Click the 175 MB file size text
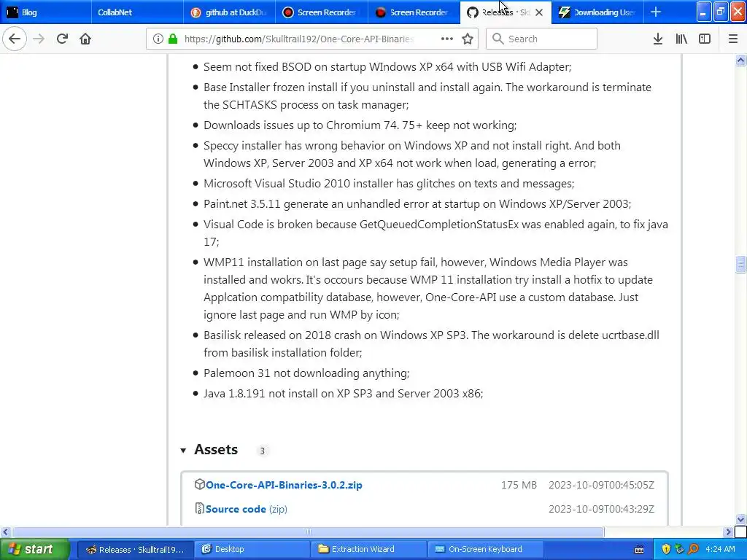This screenshot has height=560, width=747. 519,485
